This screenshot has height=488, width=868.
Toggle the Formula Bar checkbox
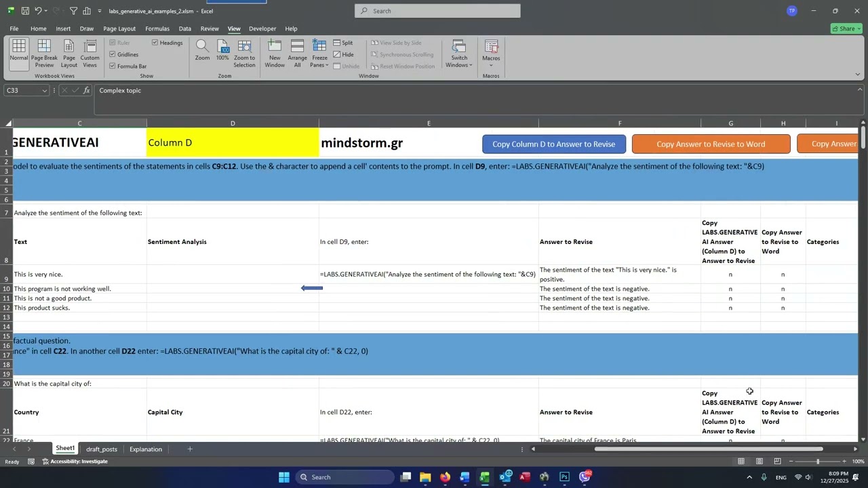[113, 66]
